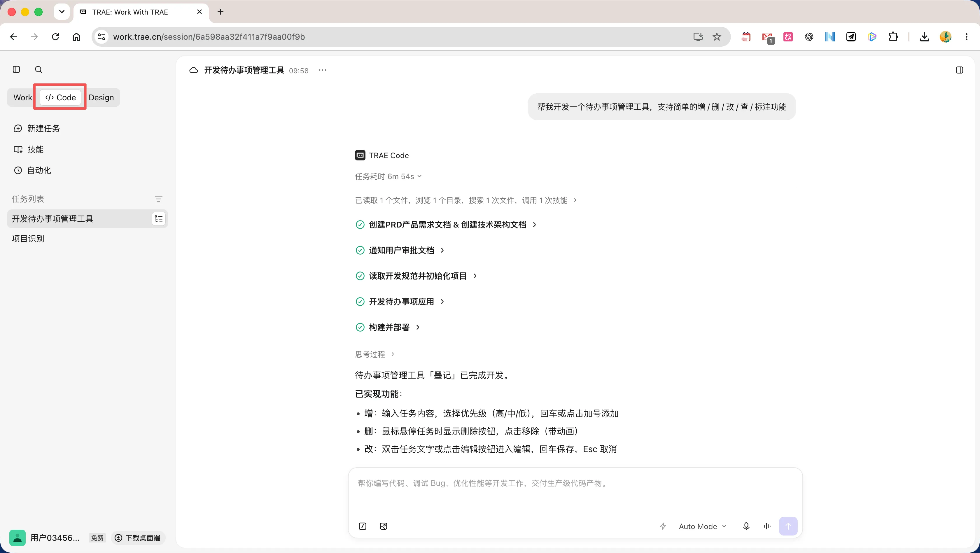The image size is (980, 553).
Task: Click 下载桌面端 download button
Action: tap(138, 538)
